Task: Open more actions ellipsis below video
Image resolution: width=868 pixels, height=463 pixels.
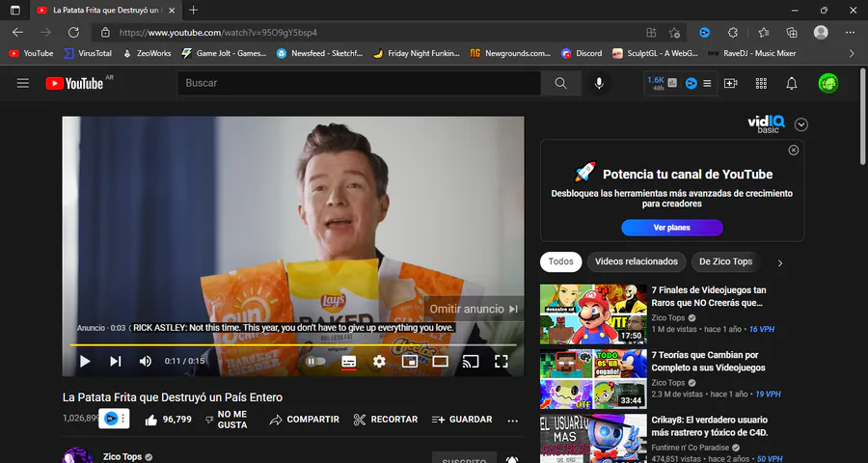Action: tap(513, 421)
